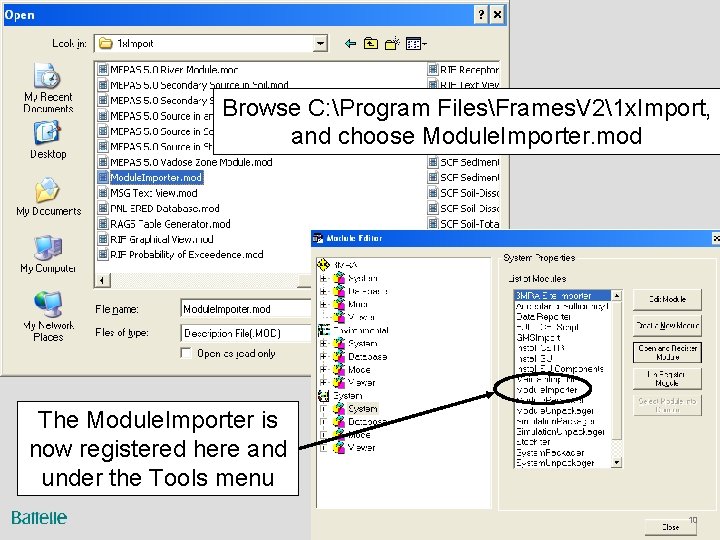Close the Module Editor with Close button

(x=670, y=527)
